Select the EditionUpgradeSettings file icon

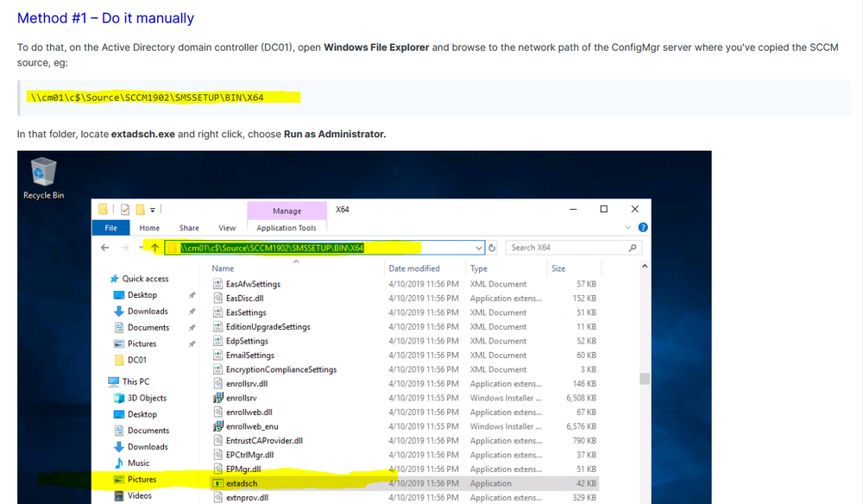pyautogui.click(x=218, y=327)
